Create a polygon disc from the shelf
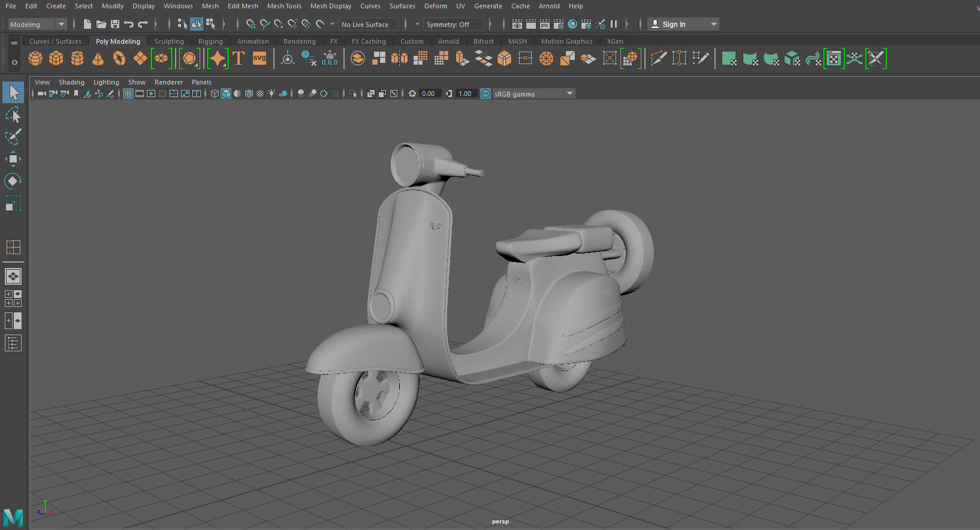Screen dimensions: 980x530 click(x=161, y=58)
